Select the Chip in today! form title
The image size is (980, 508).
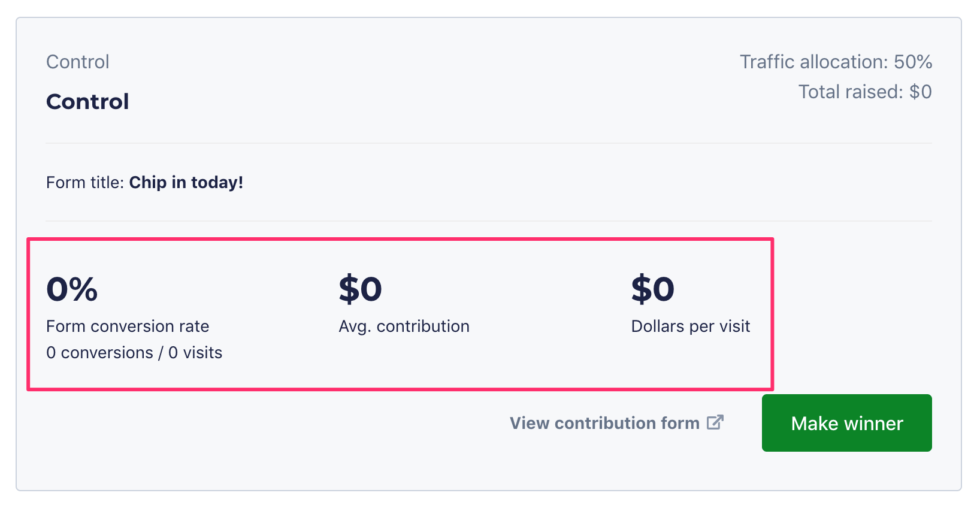point(186,183)
